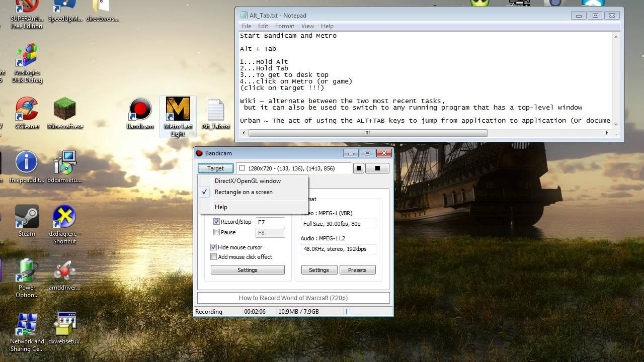Open Help from the Target menu
644x362 pixels.
click(x=253, y=207)
